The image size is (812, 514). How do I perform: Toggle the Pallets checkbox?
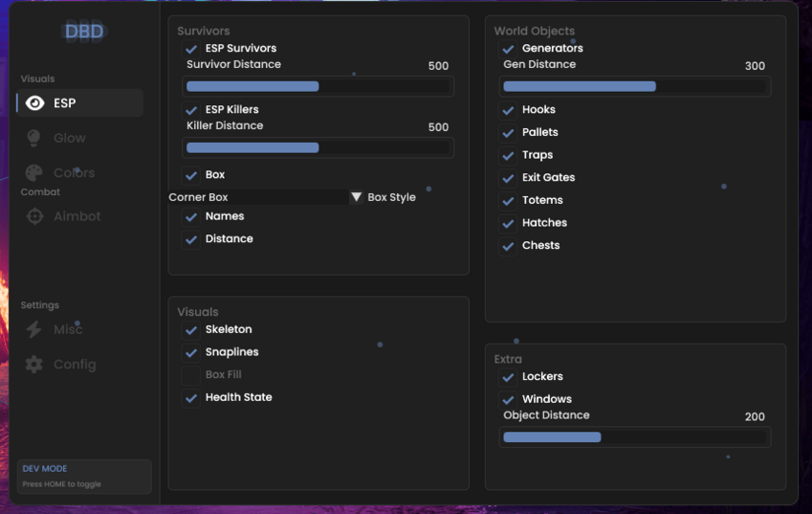[x=508, y=133]
